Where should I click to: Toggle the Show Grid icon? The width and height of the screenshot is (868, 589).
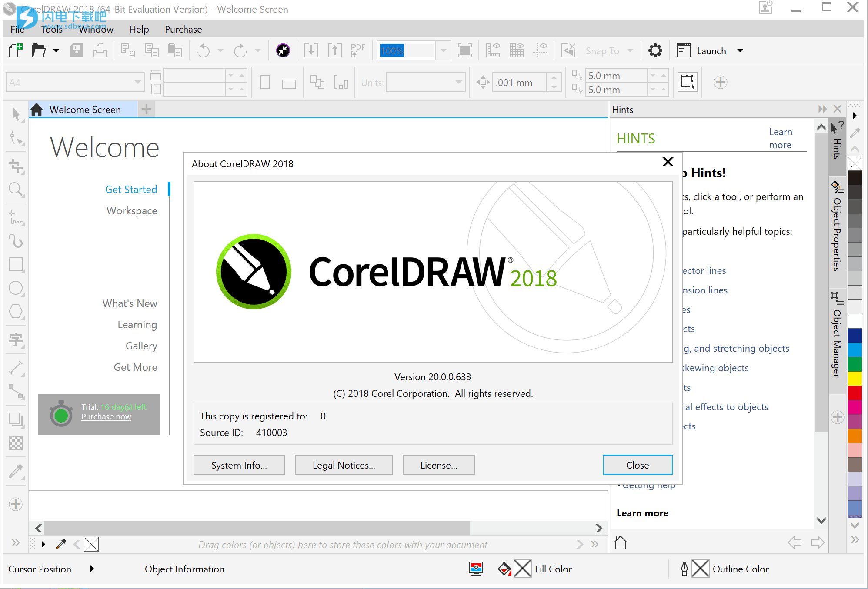pos(516,51)
